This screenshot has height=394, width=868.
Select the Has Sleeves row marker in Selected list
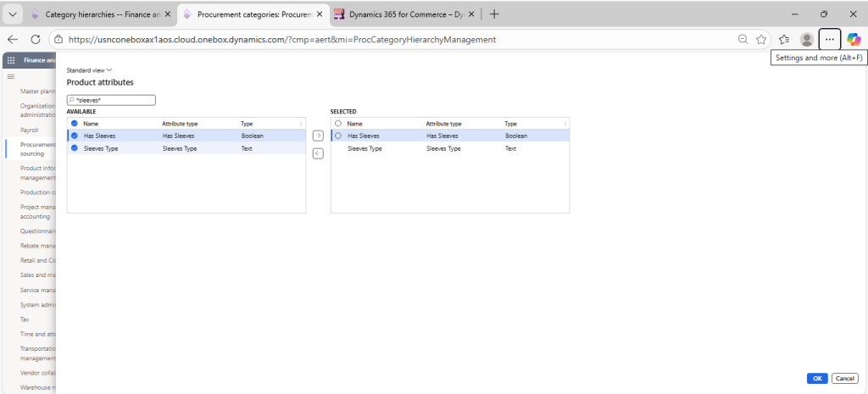tap(338, 136)
